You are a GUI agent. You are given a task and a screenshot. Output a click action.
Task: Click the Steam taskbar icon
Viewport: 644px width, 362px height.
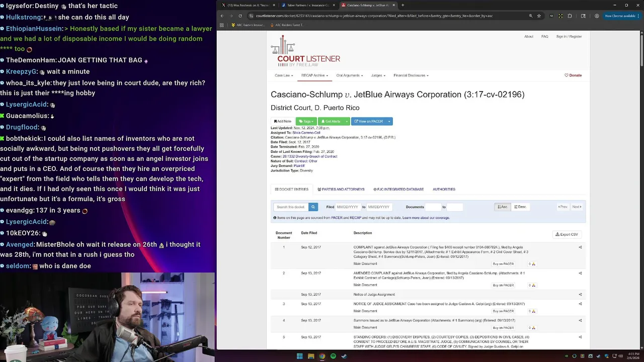[344, 356]
